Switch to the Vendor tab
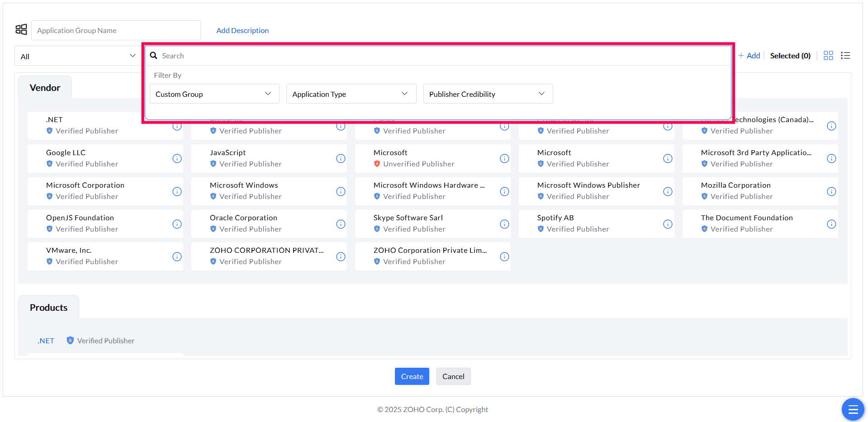 (x=45, y=88)
